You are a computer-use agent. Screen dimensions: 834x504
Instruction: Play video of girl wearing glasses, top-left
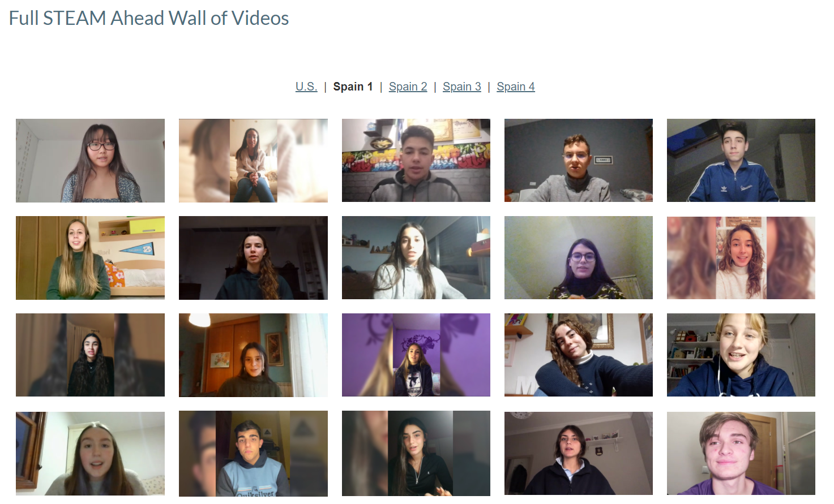click(x=90, y=161)
